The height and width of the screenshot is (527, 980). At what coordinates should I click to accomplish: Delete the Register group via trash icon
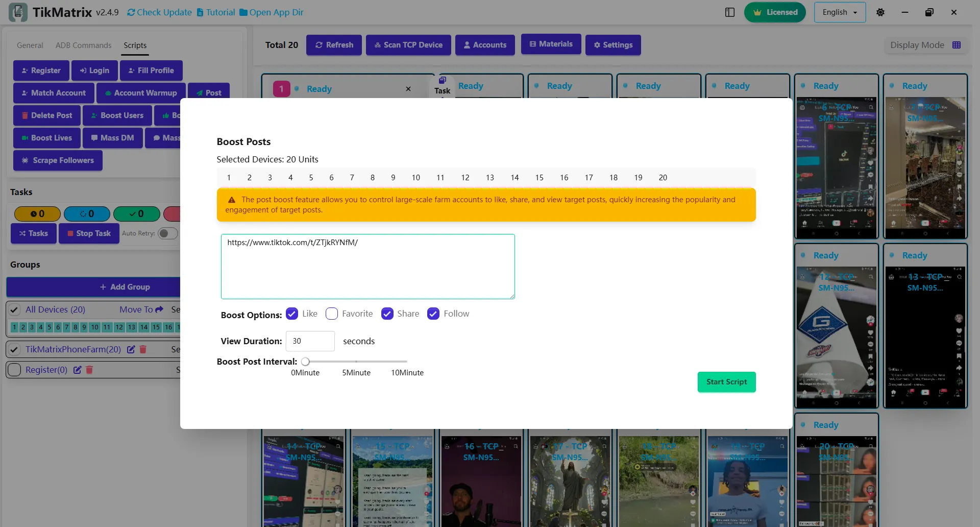coord(89,370)
